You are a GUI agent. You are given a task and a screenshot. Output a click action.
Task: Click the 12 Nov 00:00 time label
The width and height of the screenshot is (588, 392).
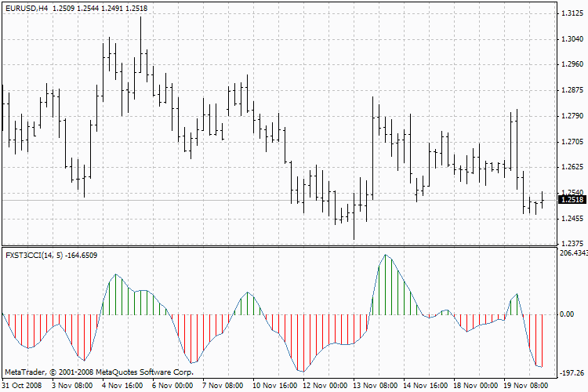coord(325,386)
